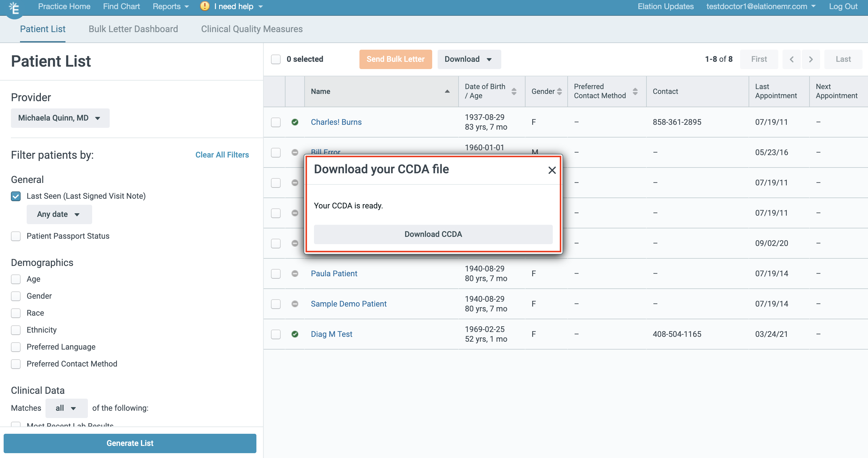
Task: Switch to the Bulk Letter Dashboard tab
Action: pos(133,29)
